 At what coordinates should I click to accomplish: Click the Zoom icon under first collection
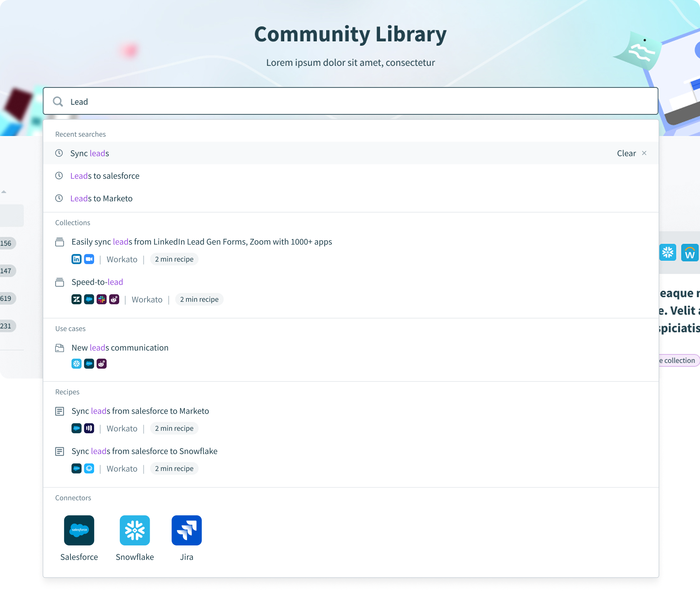89,259
